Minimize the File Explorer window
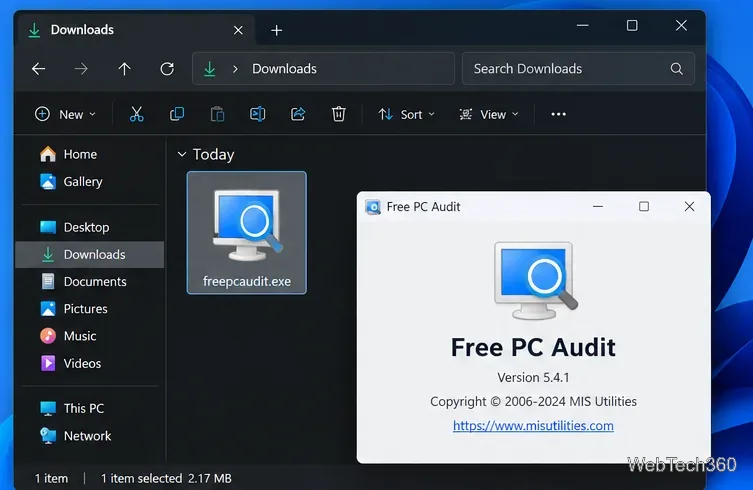 583,25
